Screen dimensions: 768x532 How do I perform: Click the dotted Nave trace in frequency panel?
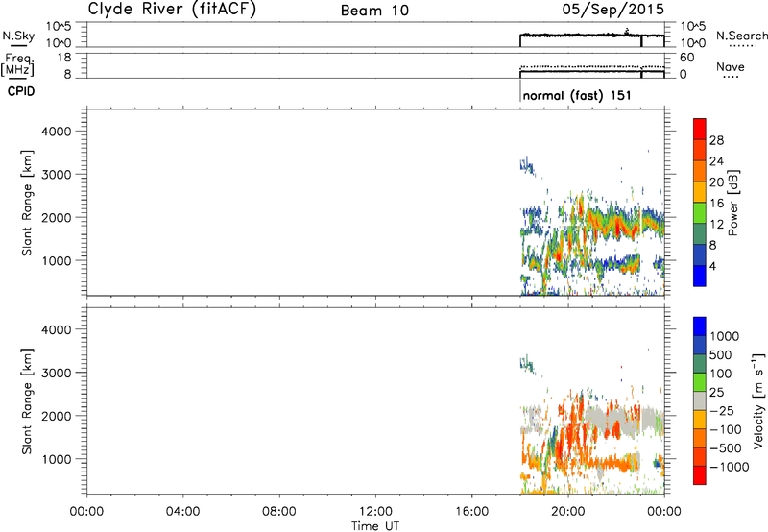point(591,66)
